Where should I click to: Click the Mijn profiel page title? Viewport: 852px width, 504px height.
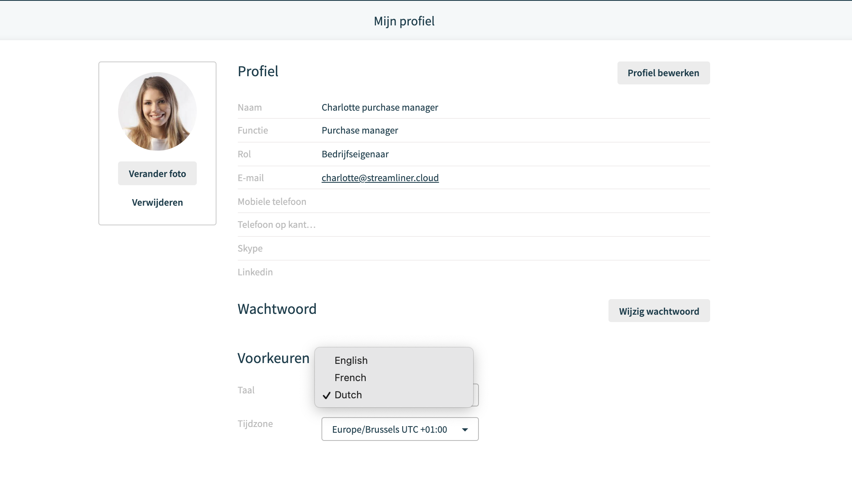[x=404, y=21]
